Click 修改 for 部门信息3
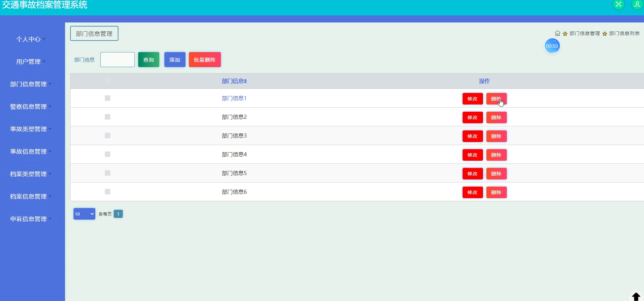 click(472, 136)
